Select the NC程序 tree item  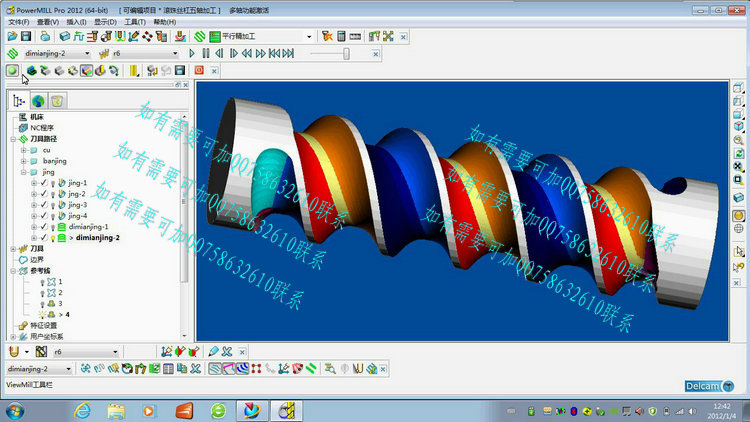tap(42, 128)
